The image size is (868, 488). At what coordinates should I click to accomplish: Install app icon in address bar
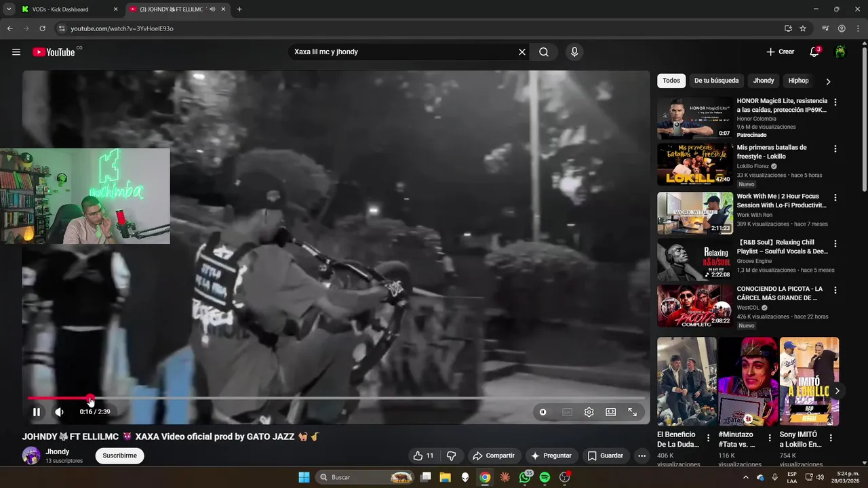[x=788, y=28]
